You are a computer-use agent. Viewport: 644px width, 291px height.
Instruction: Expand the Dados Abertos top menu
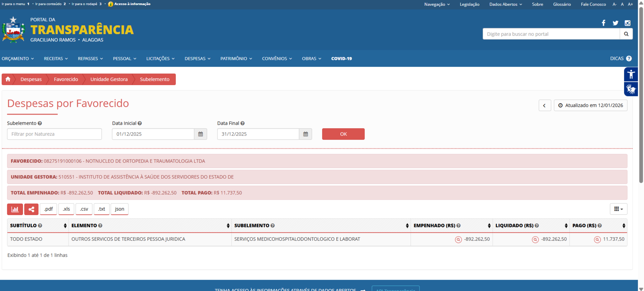[x=505, y=4]
